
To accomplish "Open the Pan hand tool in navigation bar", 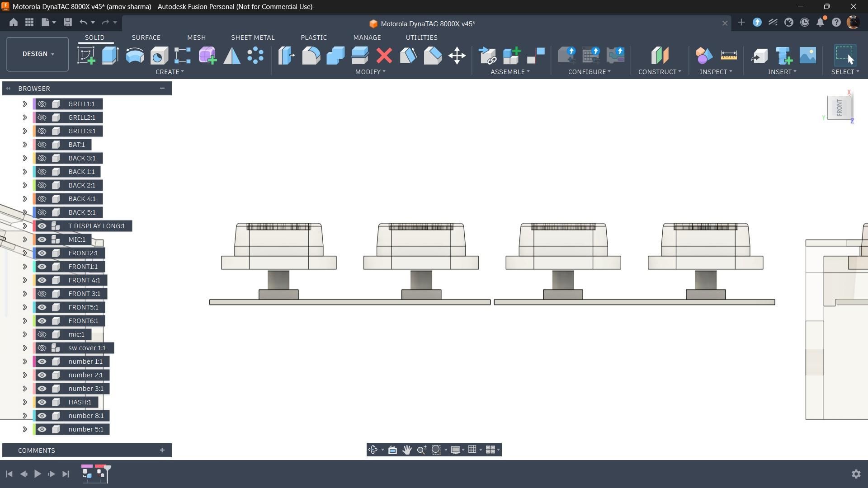I will click(x=407, y=450).
